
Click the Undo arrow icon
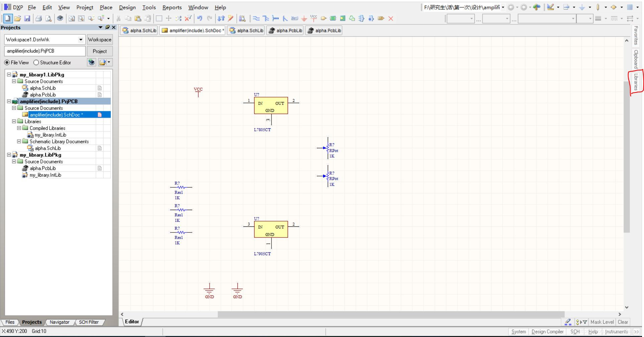[200, 18]
